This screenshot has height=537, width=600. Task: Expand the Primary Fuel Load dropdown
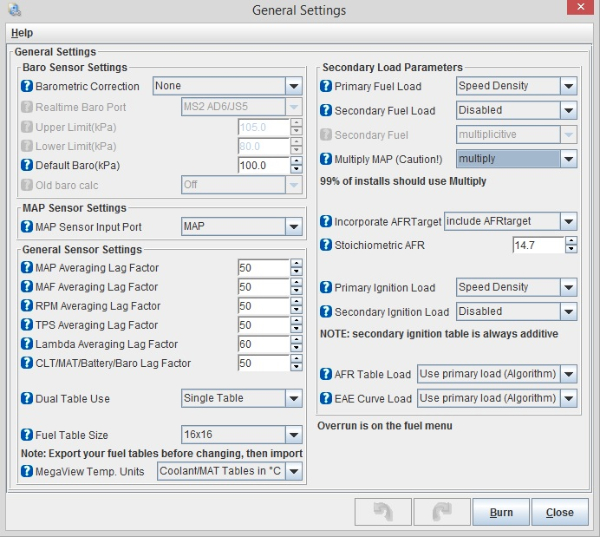pyautogui.click(x=568, y=87)
